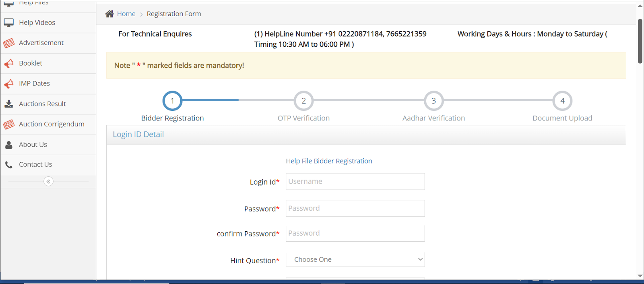Click Registration Form breadcrumb text
This screenshot has width=644, height=284.
point(174,14)
